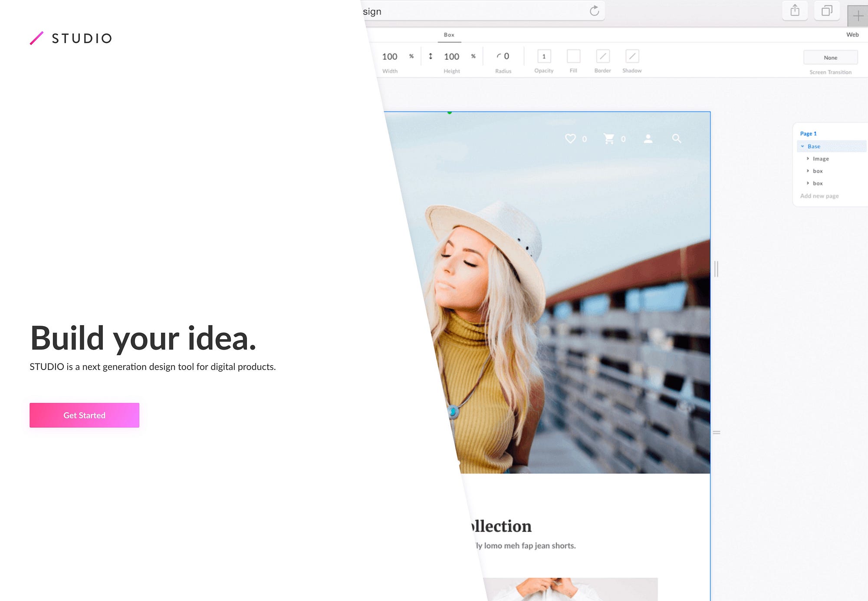Toggle the Border box control
Viewport: 868px width, 601px height.
click(602, 56)
